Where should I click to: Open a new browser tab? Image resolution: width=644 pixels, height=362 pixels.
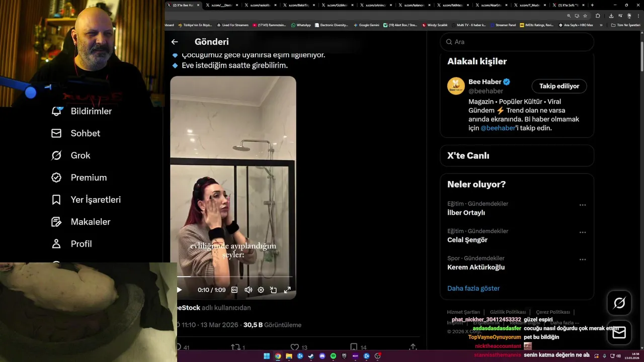tap(592, 5)
